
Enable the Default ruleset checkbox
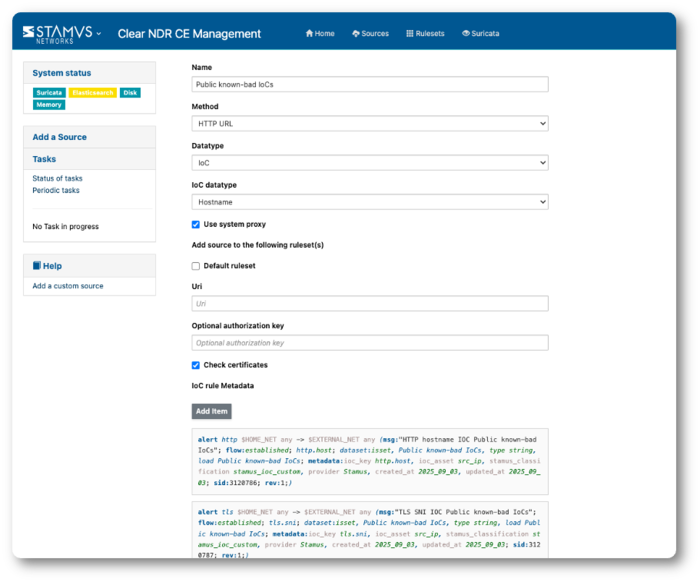tap(196, 266)
